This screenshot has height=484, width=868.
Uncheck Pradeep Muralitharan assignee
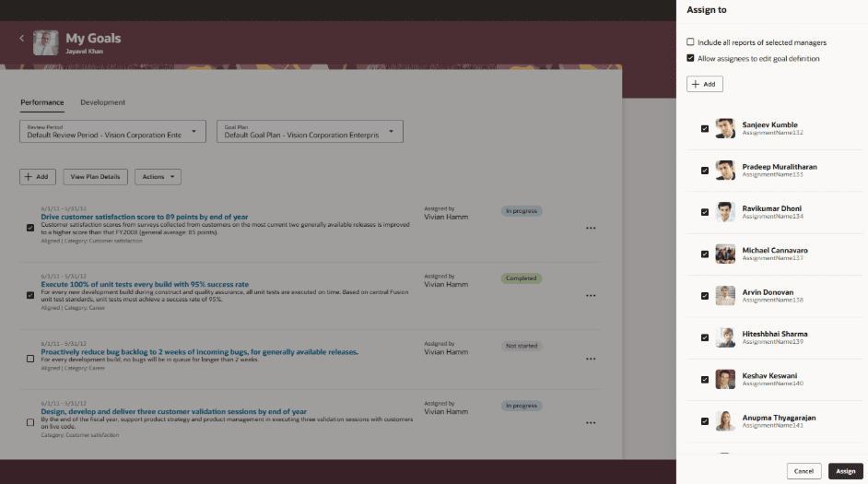point(705,171)
